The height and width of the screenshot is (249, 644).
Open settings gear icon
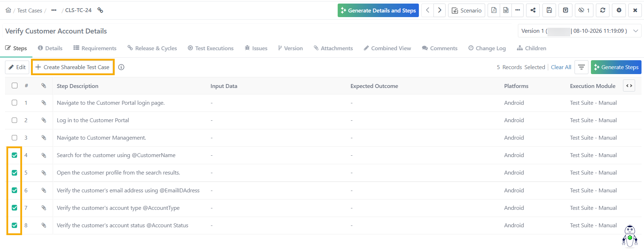click(x=619, y=10)
